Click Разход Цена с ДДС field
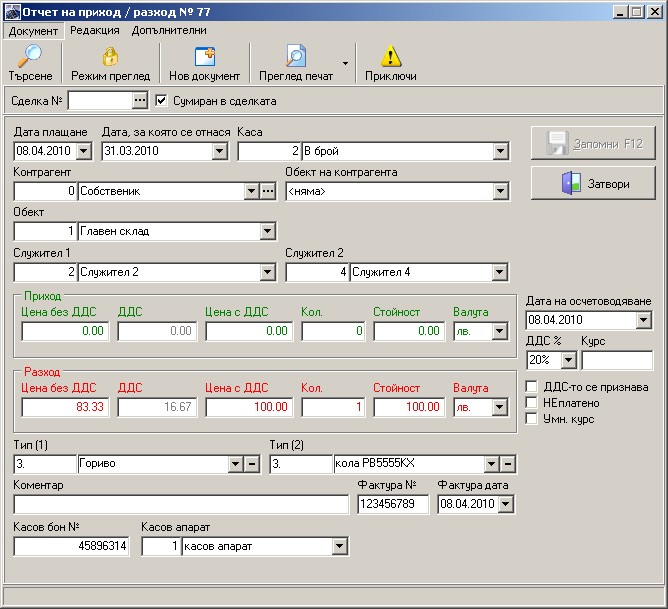 (249, 407)
